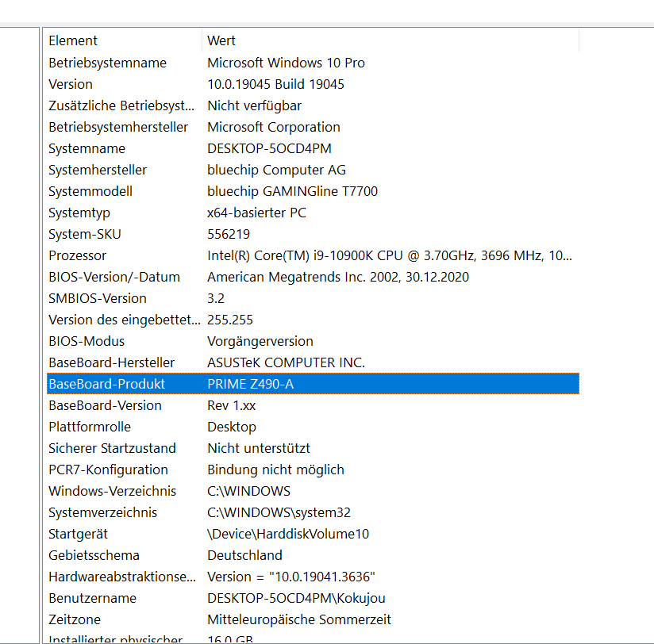Select the Systemhersteller row
Image resolution: width=654 pixels, height=644 pixels.
pyautogui.click(x=313, y=170)
